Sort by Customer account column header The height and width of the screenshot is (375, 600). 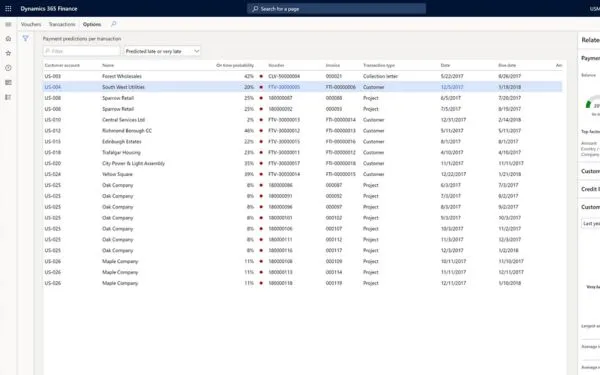pos(62,65)
